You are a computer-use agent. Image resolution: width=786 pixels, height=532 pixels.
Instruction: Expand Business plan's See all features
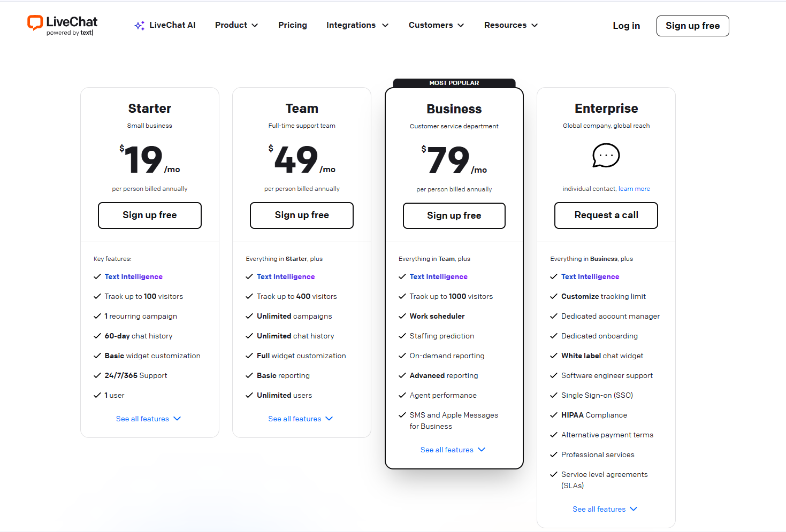pyautogui.click(x=453, y=450)
